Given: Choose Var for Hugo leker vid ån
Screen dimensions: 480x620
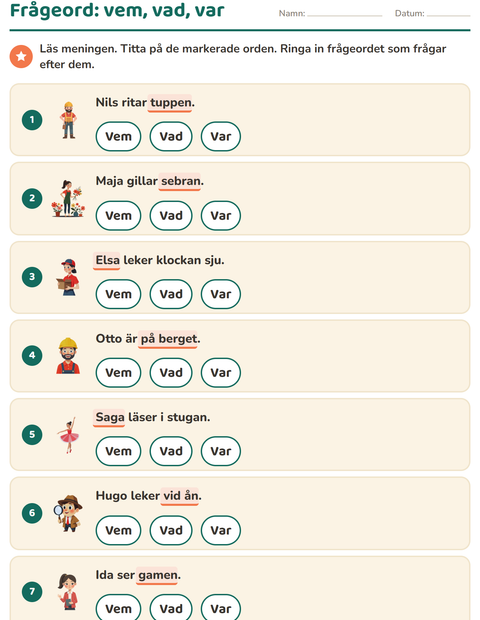Looking at the screenshot, I should [221, 530].
